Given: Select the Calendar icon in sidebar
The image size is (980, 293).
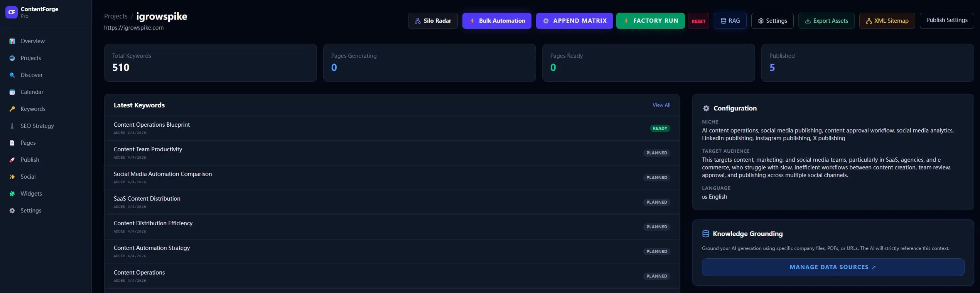Looking at the screenshot, I should (x=12, y=92).
